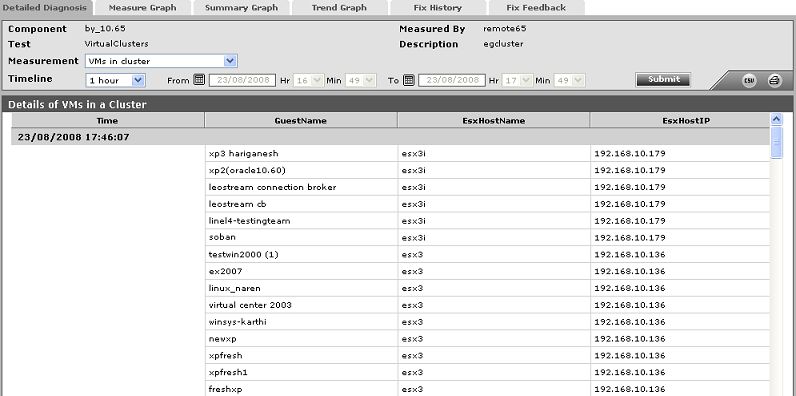Switch to the Detailed Diagnosis tab
The height and width of the screenshot is (396, 796).
tap(46, 8)
